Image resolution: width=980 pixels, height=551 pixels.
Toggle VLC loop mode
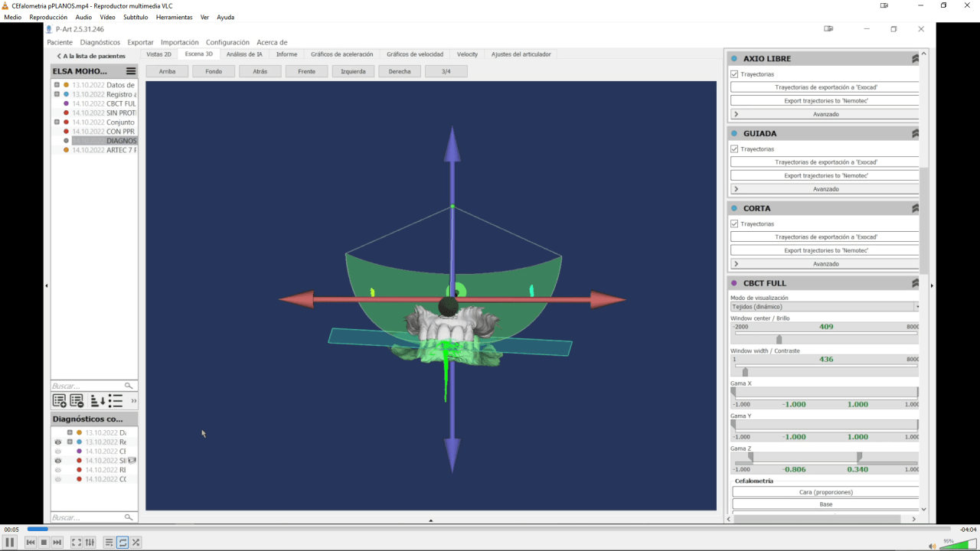122,542
